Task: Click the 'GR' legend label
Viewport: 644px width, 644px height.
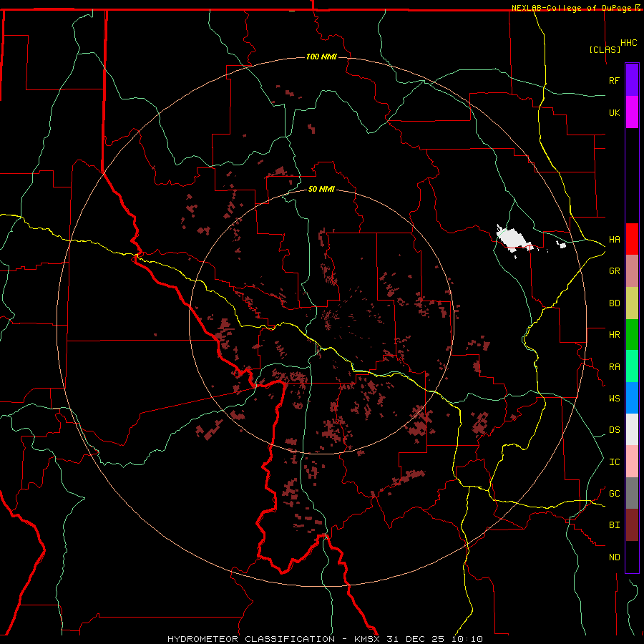Action: (x=614, y=271)
